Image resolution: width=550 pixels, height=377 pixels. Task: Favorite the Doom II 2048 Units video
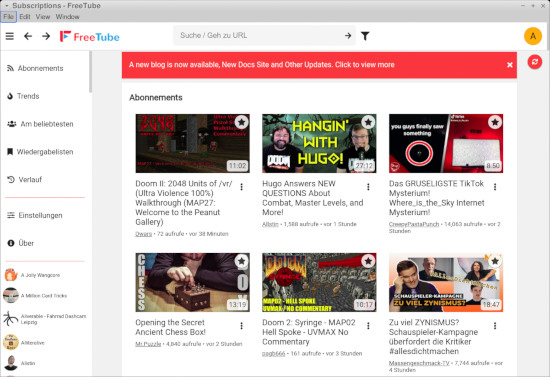tap(241, 122)
